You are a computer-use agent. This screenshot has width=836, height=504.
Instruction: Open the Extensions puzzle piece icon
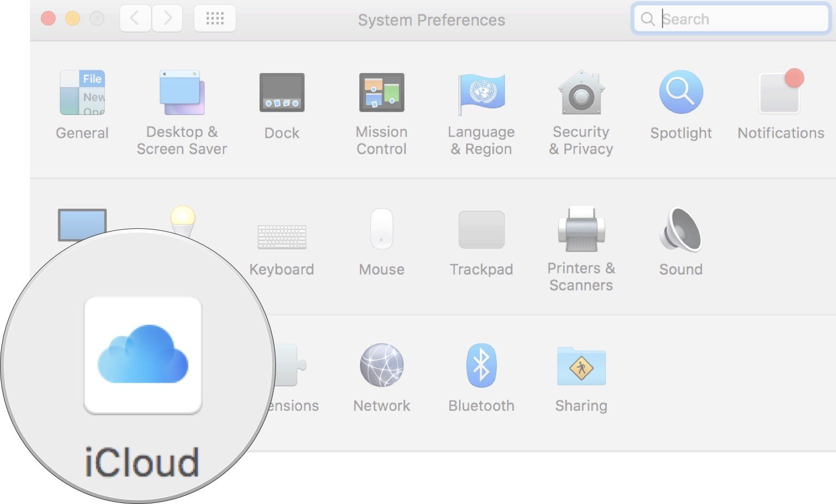pos(289,365)
